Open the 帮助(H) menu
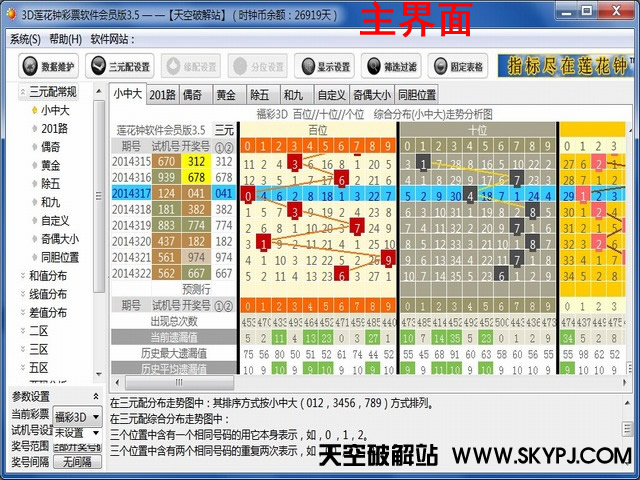Screen dimensions: 640x480 tap(66, 39)
